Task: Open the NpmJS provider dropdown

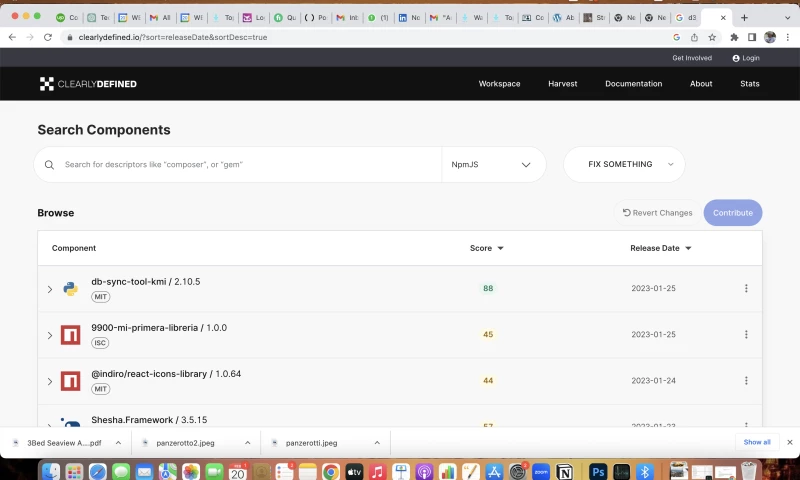Action: (x=493, y=165)
